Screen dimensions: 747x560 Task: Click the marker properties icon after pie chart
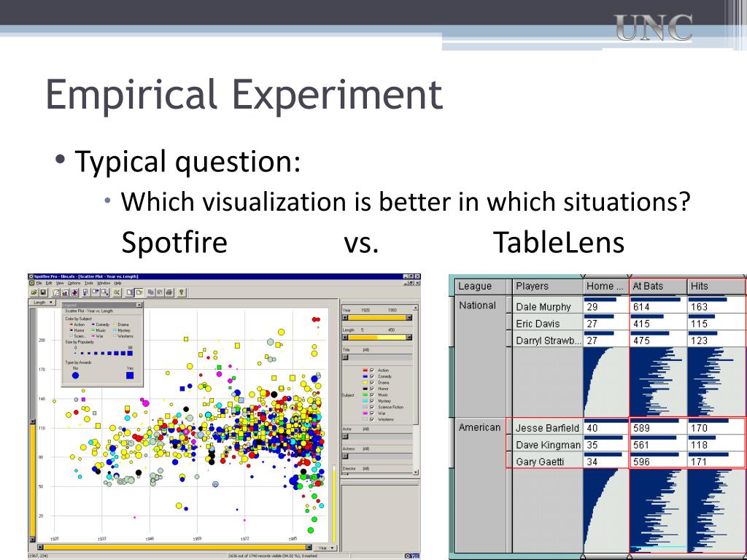(85, 292)
